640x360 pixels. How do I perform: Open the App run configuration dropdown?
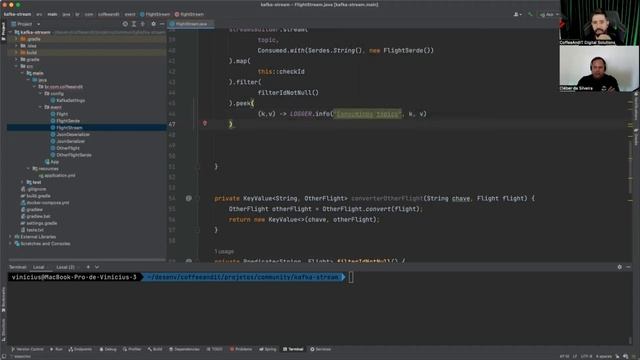click(x=549, y=14)
